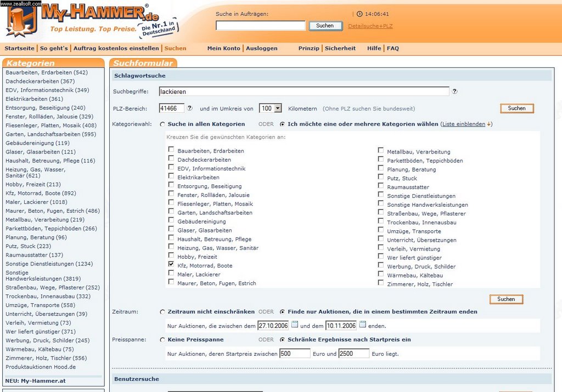Select 'Suche in allen Kategorien' radio button

[x=162, y=124]
